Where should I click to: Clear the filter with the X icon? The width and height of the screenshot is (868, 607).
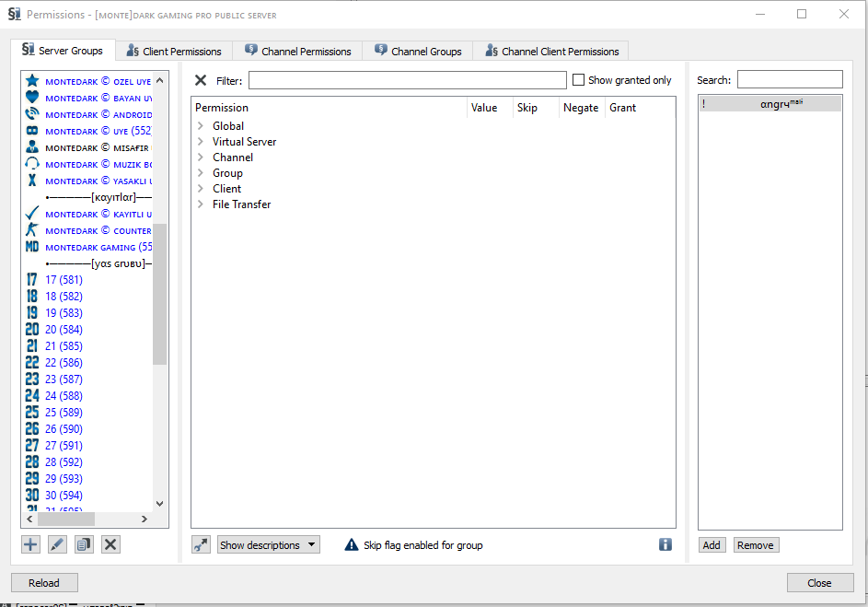coord(201,80)
